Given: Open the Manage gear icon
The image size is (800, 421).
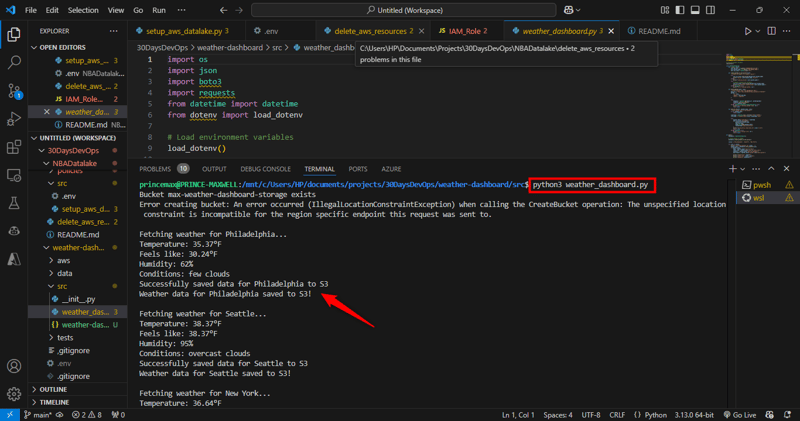Looking at the screenshot, I should click(x=14, y=394).
